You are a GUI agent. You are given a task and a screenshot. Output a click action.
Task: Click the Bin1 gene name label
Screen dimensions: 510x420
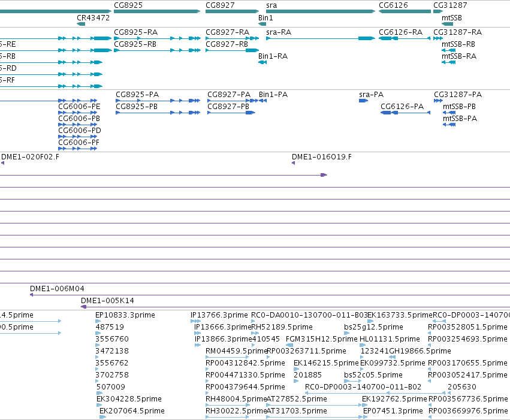265,18
